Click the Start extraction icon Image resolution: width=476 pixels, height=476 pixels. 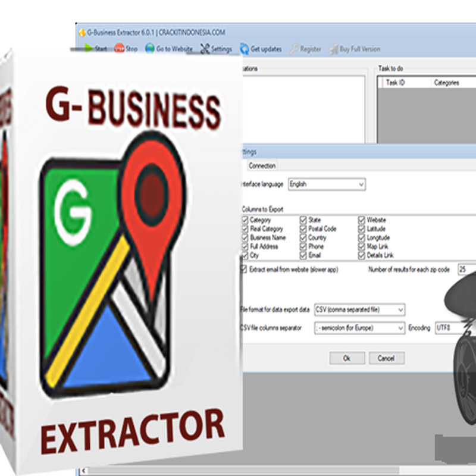89,48
